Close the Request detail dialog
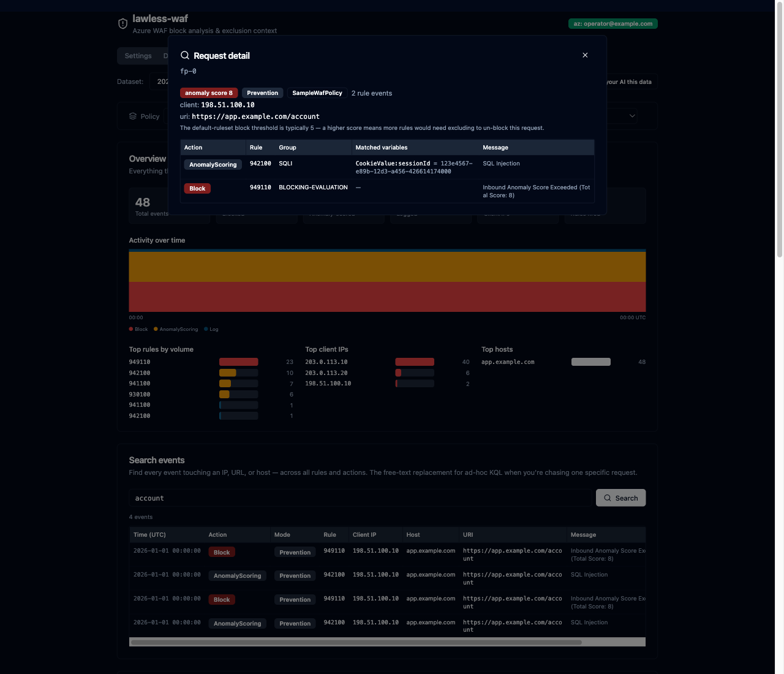Viewport: 784px width, 674px height. 585,55
